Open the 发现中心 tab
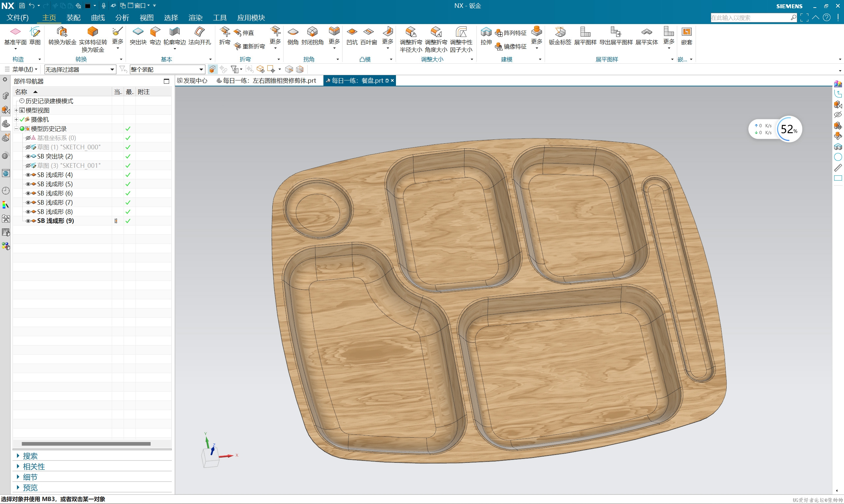This screenshot has width=844, height=504. (x=192, y=81)
